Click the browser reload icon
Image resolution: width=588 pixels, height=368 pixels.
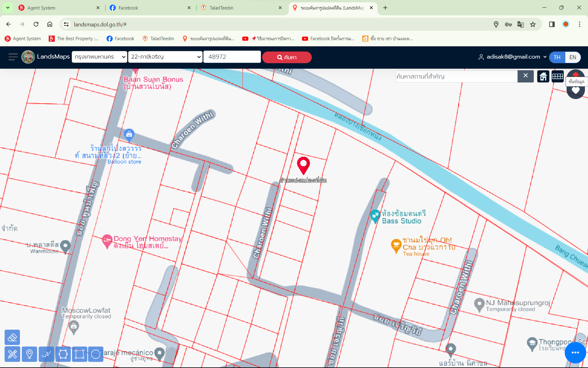[36, 24]
